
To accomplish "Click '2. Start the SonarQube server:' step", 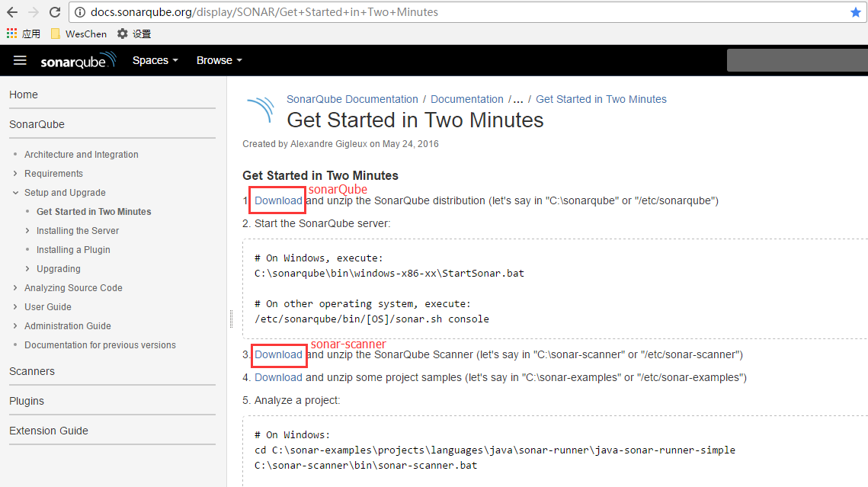I will click(316, 223).
